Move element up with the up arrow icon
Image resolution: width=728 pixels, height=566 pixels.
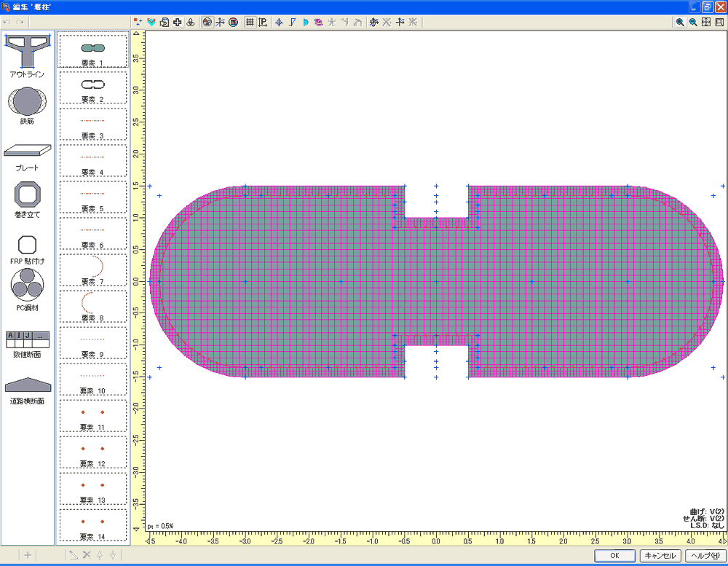coord(99,555)
